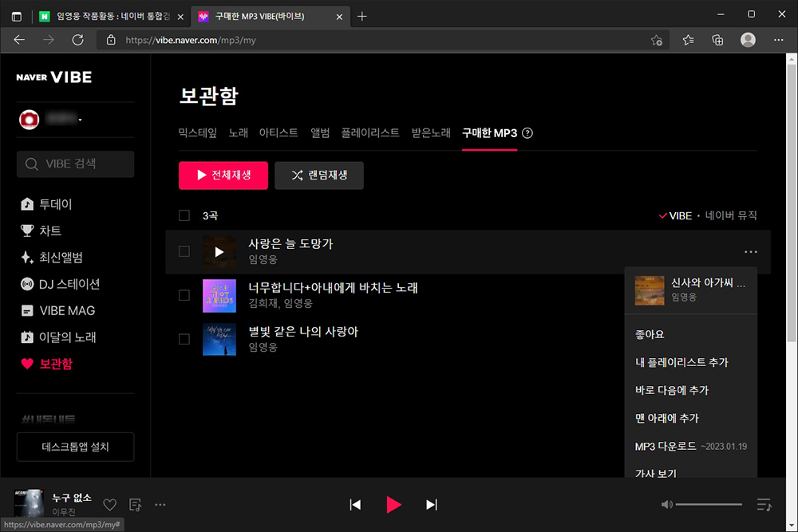
Task: Open the play queue list icon
Action: [764, 505]
